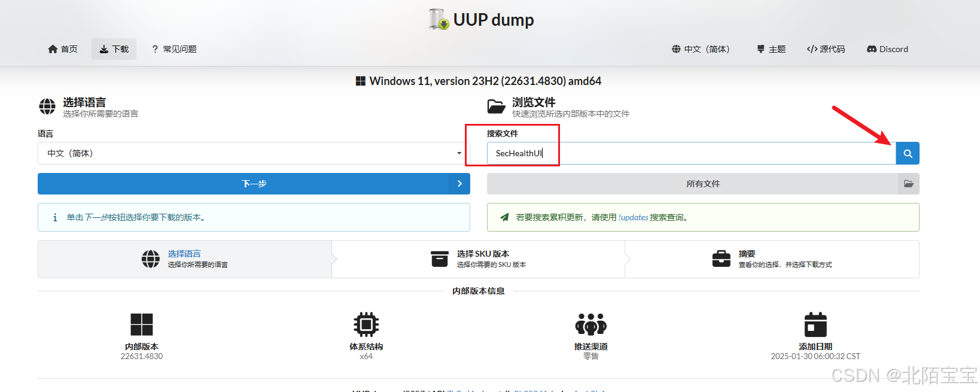
Task: Select the 摘要 summary step tab
Action: (x=772, y=259)
